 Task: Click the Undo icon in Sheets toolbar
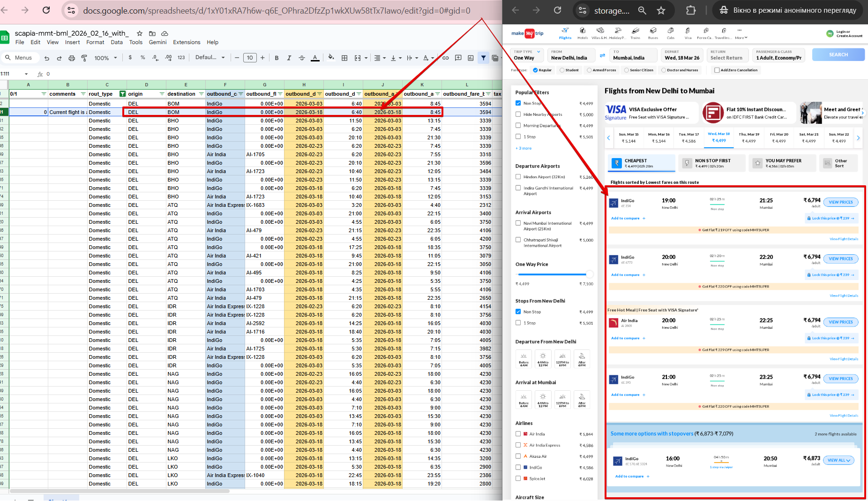point(47,58)
